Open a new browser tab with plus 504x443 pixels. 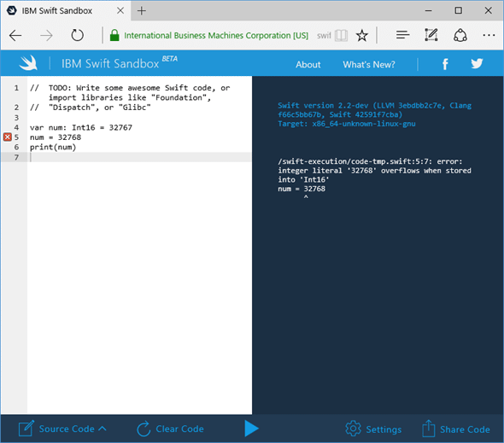[142, 11]
